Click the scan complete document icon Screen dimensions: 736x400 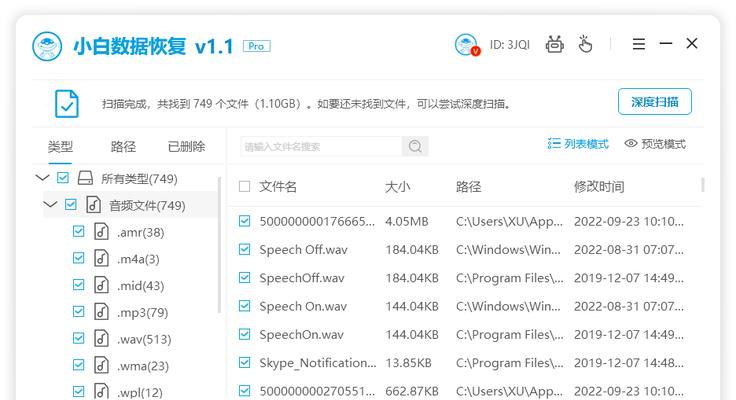tap(67, 104)
